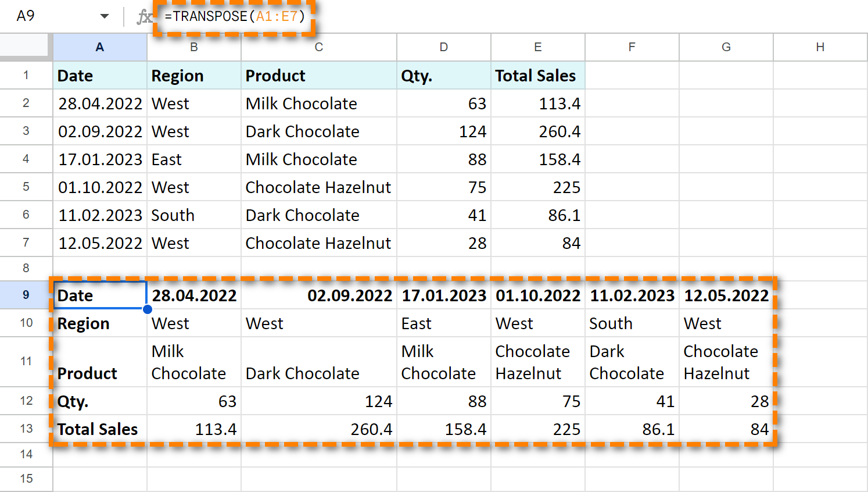Select column H by its header

[820, 47]
